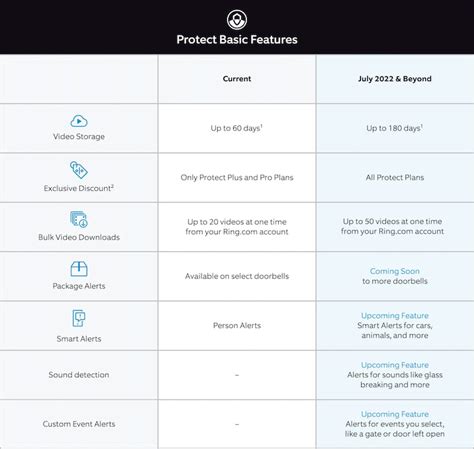Click the Video Storage cloud play icon
The height and width of the screenshot is (449, 474).
[x=79, y=121]
